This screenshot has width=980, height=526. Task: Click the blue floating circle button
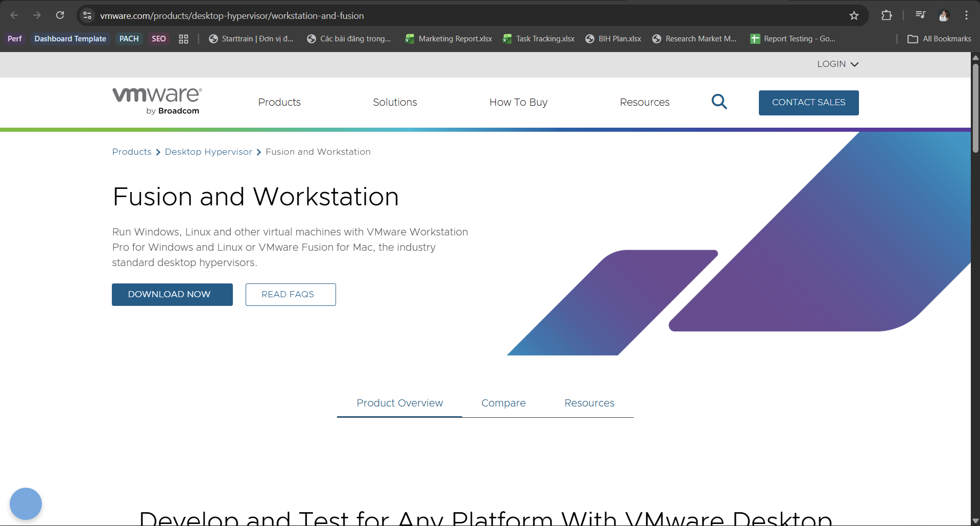[x=26, y=504]
